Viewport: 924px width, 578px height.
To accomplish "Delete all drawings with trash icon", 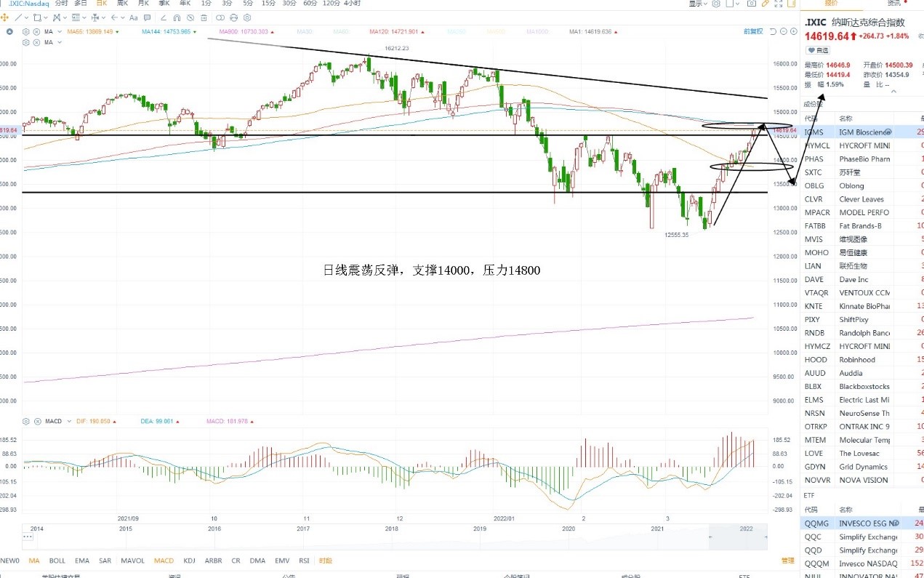I will click(x=204, y=17).
